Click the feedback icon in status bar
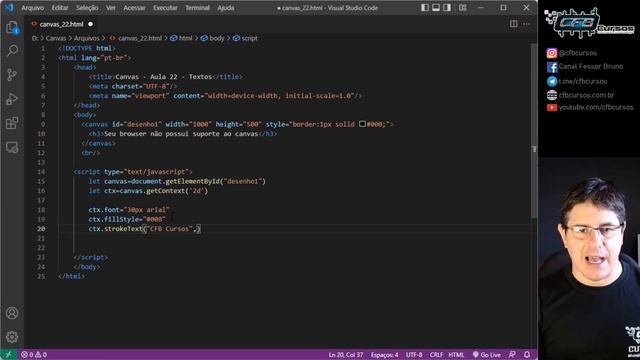Image resolution: width=640 pixels, height=360 pixels. (x=512, y=355)
